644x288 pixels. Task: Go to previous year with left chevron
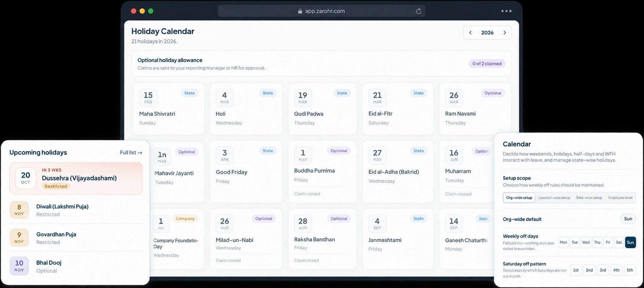coord(470,33)
